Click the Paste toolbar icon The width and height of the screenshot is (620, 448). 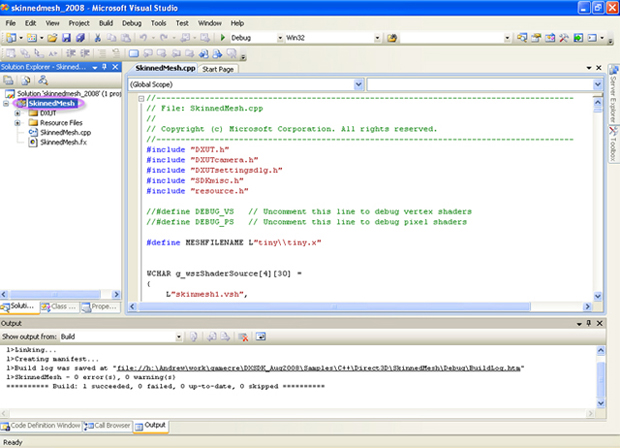pos(126,38)
